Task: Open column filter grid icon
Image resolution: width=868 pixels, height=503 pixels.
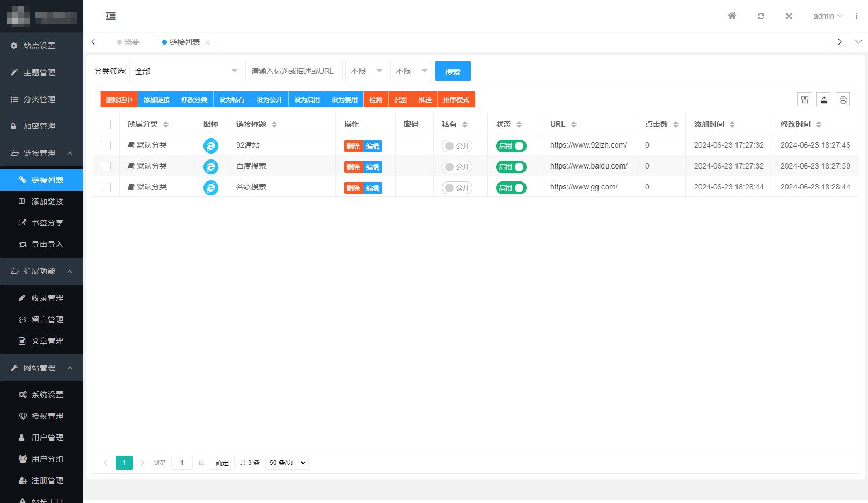Action: click(804, 99)
